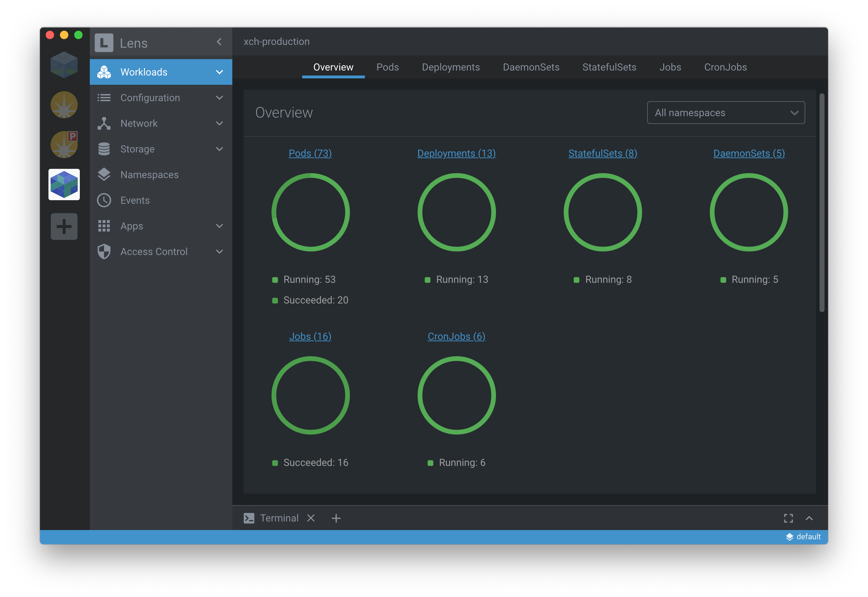Image resolution: width=868 pixels, height=597 pixels.
Task: Open the Deployments (13) link
Action: (456, 154)
